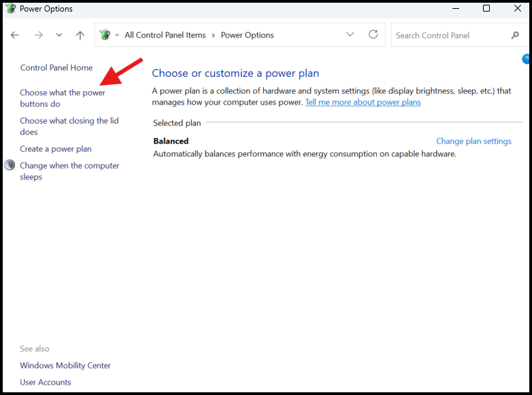Click the Power Options breadcrumb
The height and width of the screenshot is (395, 532).
tap(248, 35)
